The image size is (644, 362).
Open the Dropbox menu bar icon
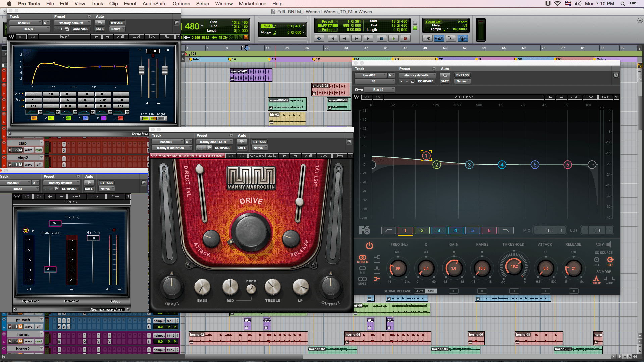click(548, 4)
